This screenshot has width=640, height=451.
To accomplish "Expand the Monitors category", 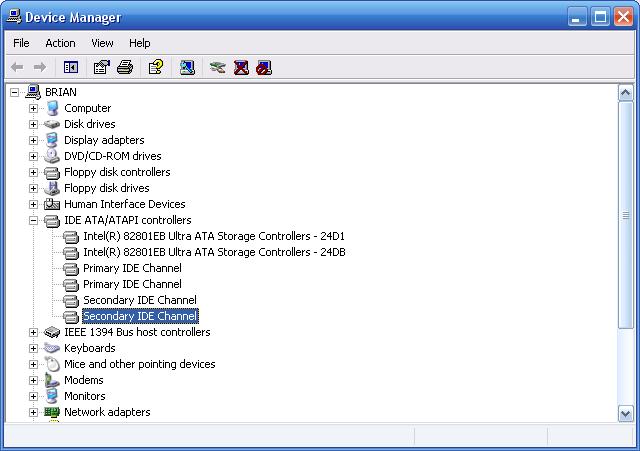I will point(33,396).
